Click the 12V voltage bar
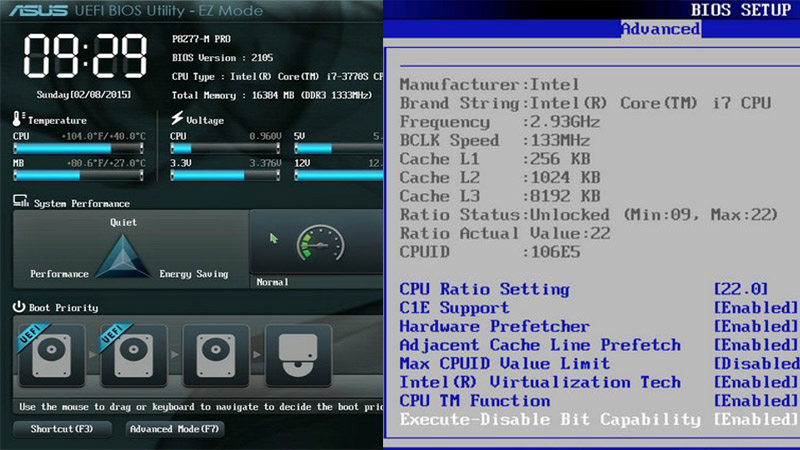Image resolution: width=800 pixels, height=450 pixels. point(338,176)
